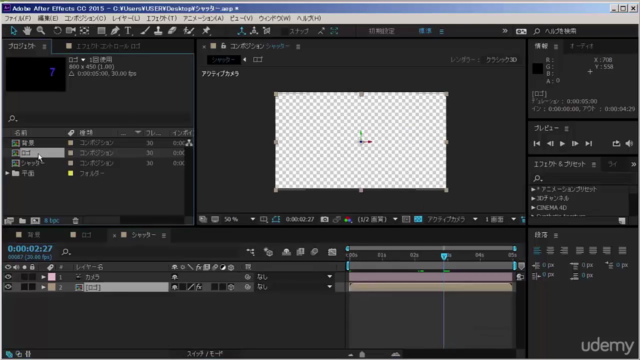
Task: Open the 1 画面 view layout dropdown
Action: (x=500, y=220)
